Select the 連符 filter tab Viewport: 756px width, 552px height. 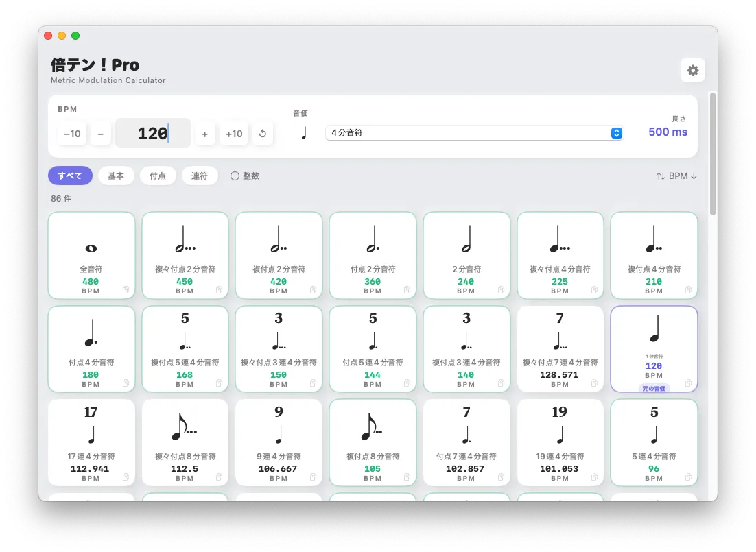[200, 176]
